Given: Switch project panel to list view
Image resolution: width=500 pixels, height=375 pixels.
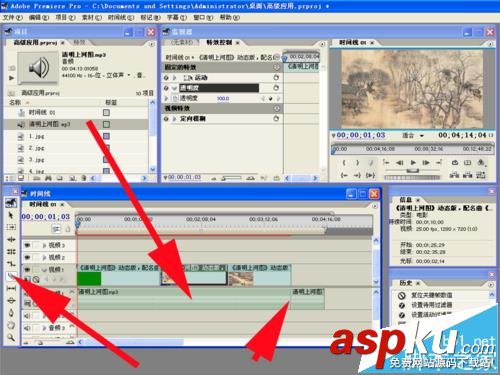Looking at the screenshot, I should point(10,178).
